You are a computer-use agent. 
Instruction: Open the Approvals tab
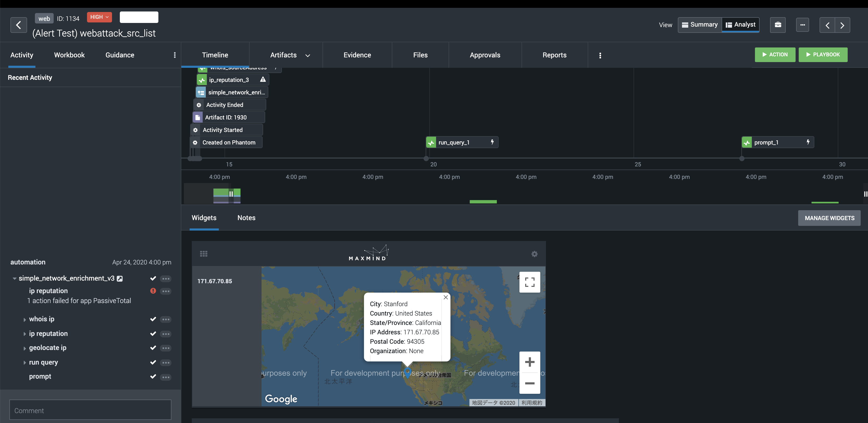pos(485,55)
